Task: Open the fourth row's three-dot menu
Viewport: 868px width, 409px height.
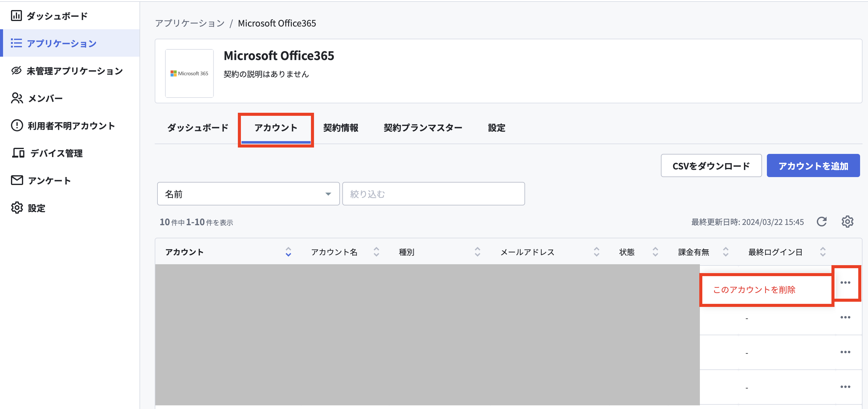Action: tap(845, 387)
